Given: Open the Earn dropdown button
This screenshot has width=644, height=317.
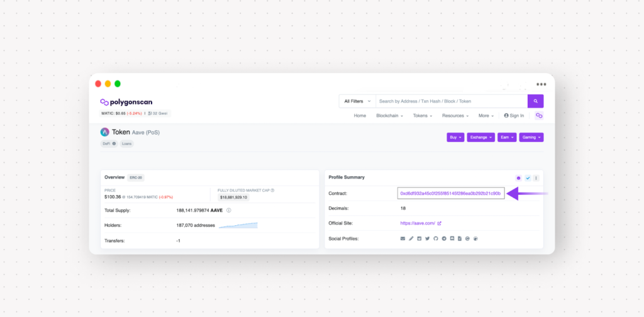Looking at the screenshot, I should (x=507, y=138).
